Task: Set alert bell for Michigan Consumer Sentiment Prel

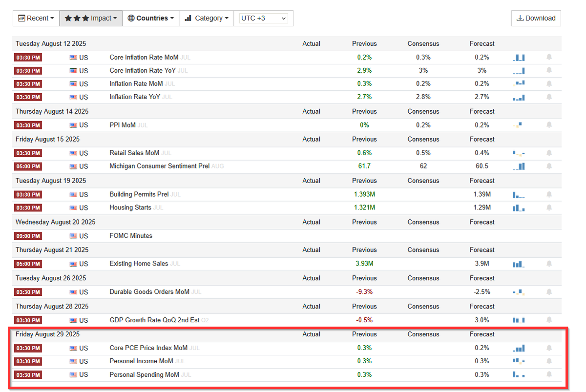Action: point(549,166)
